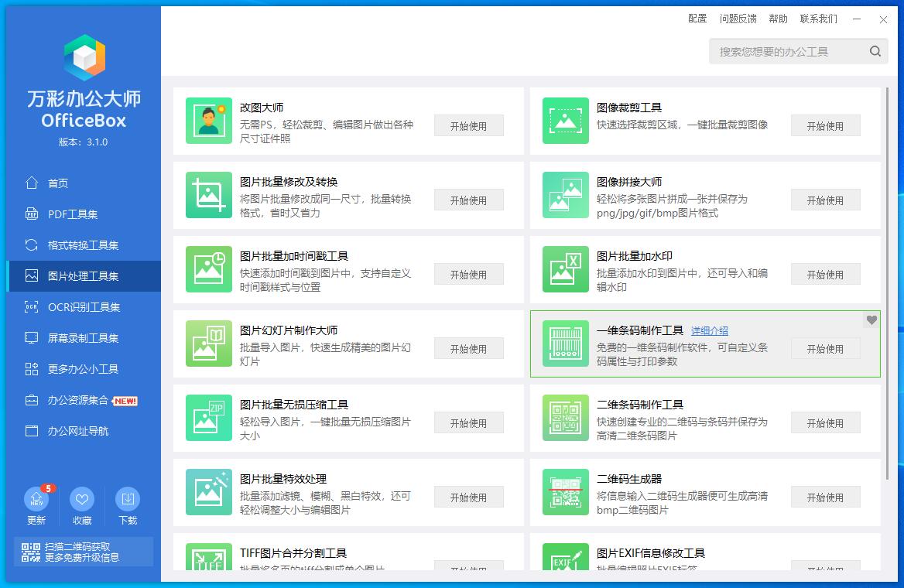Open the 详细介绍 link

[709, 331]
